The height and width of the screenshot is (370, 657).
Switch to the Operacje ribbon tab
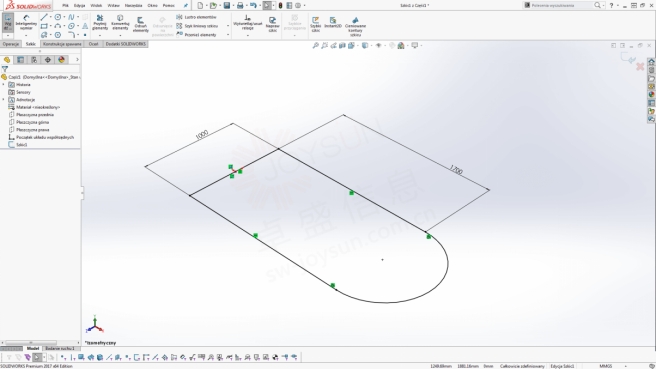10,44
